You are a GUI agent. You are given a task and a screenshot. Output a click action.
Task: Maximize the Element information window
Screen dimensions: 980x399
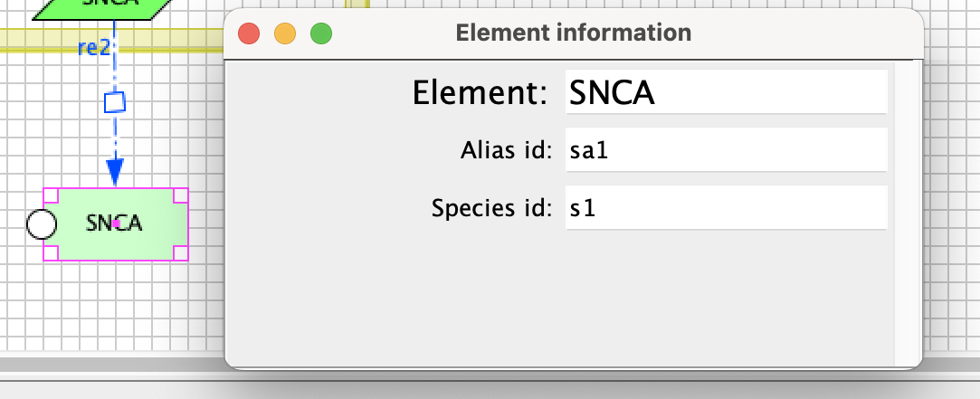[x=321, y=34]
